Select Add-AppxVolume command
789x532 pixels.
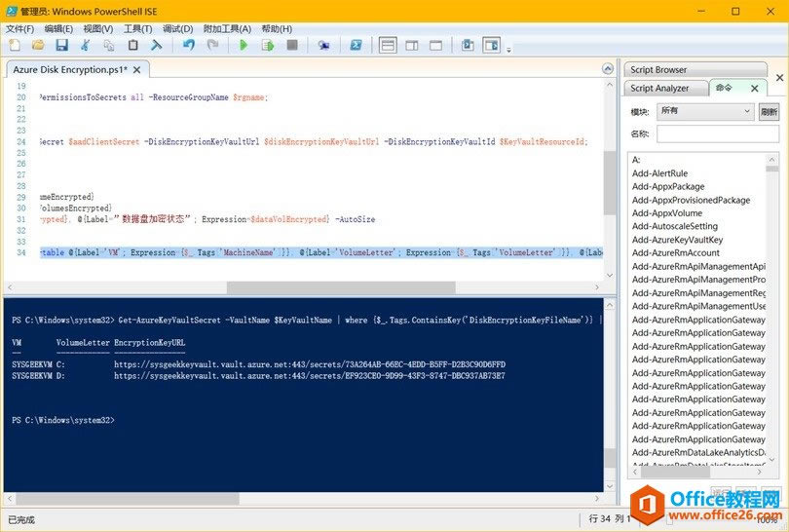coord(666,213)
